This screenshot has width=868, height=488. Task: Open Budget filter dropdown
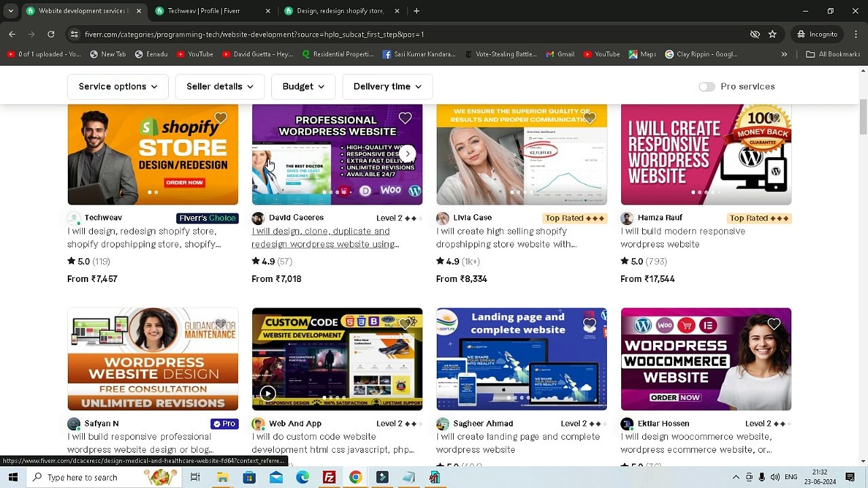pyautogui.click(x=303, y=87)
